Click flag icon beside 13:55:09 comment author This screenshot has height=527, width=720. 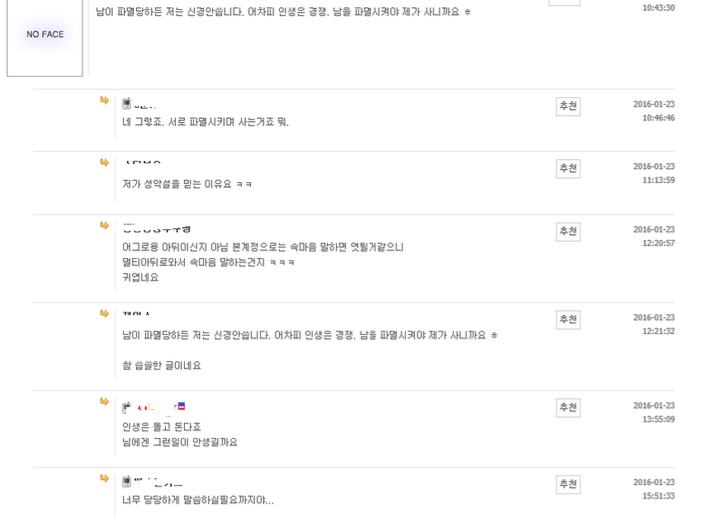pos(180,406)
